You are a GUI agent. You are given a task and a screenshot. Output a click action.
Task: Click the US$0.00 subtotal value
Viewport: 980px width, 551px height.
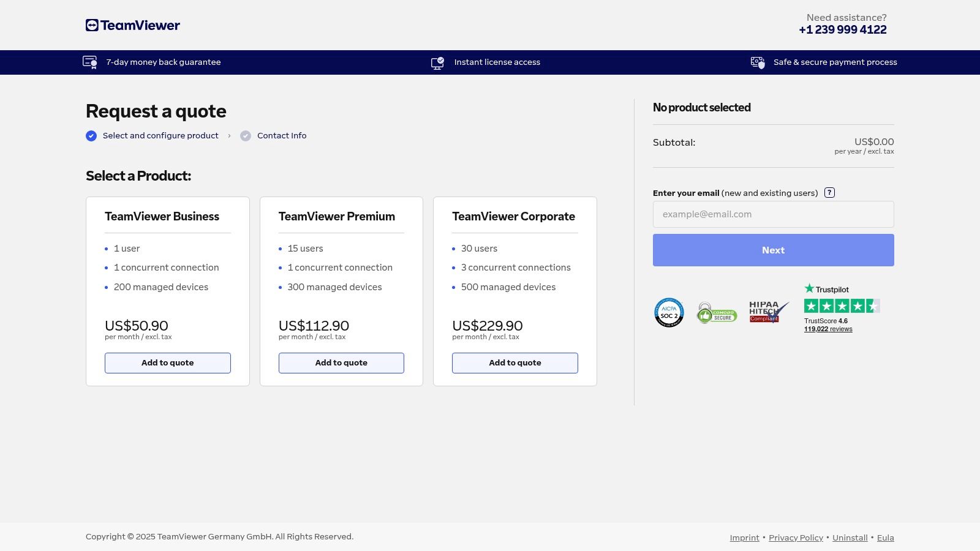(874, 142)
